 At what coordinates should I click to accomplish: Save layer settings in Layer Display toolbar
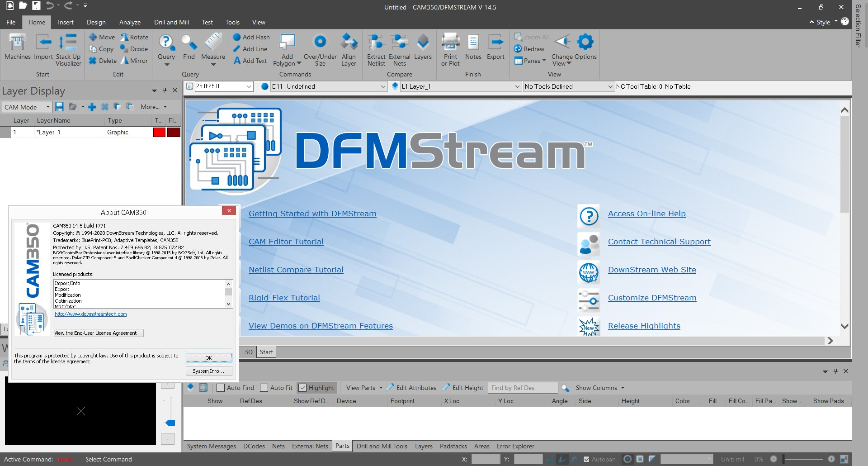click(x=59, y=107)
